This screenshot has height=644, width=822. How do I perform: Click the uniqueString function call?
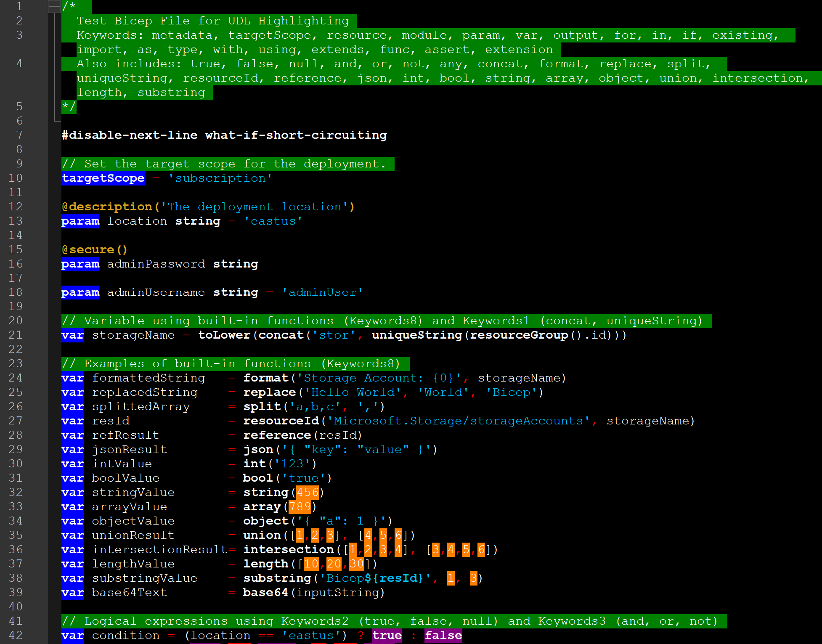click(x=417, y=335)
